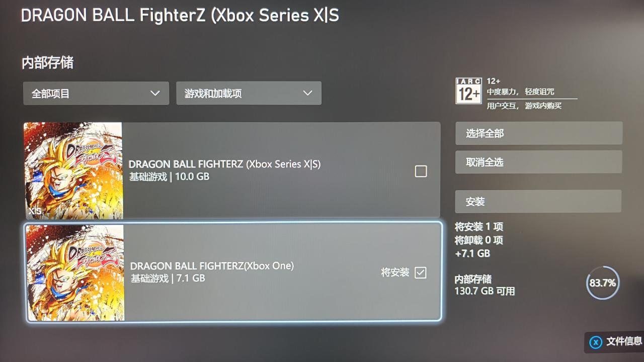Check the Xbox Series X|S version checkbox
This screenshot has width=644, height=362.
point(421,171)
